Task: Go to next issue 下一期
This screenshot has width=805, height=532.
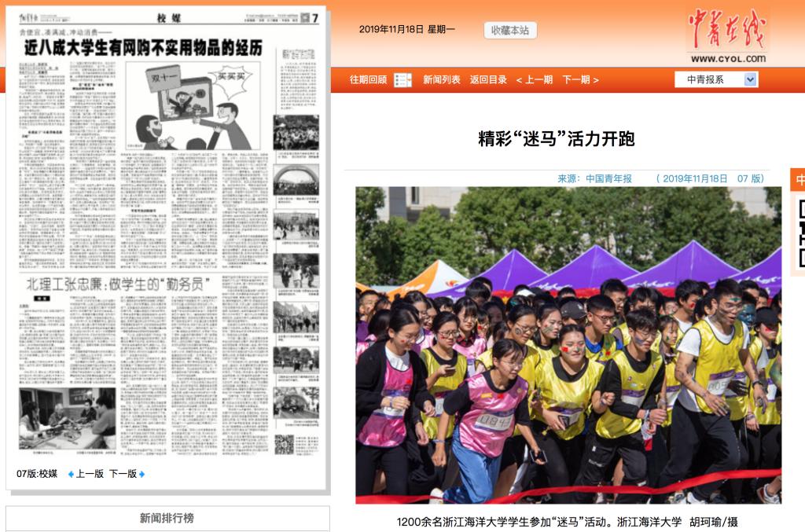Action: (x=581, y=80)
